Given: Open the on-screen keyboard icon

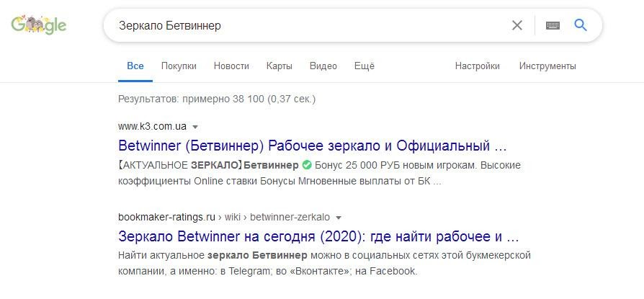Looking at the screenshot, I should tap(553, 25).
